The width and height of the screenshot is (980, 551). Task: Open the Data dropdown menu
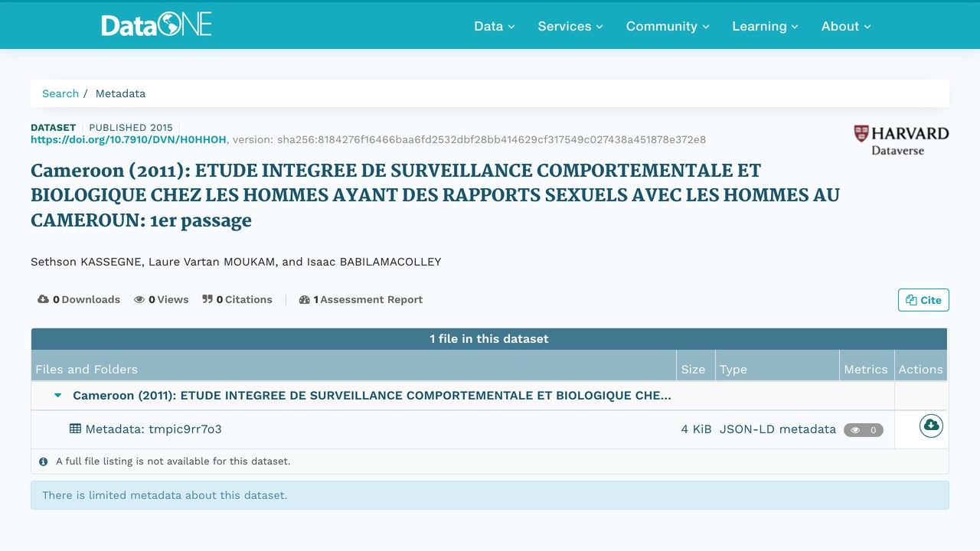pos(494,26)
